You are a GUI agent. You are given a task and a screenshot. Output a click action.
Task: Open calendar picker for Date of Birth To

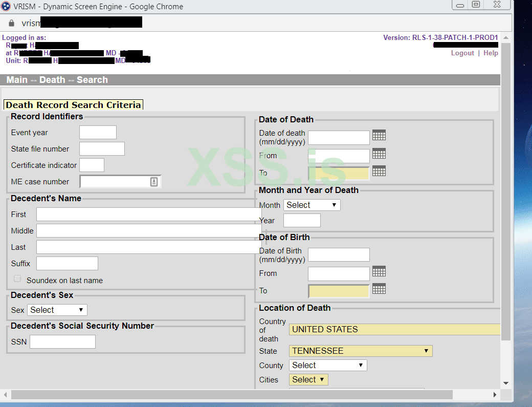[x=379, y=289]
